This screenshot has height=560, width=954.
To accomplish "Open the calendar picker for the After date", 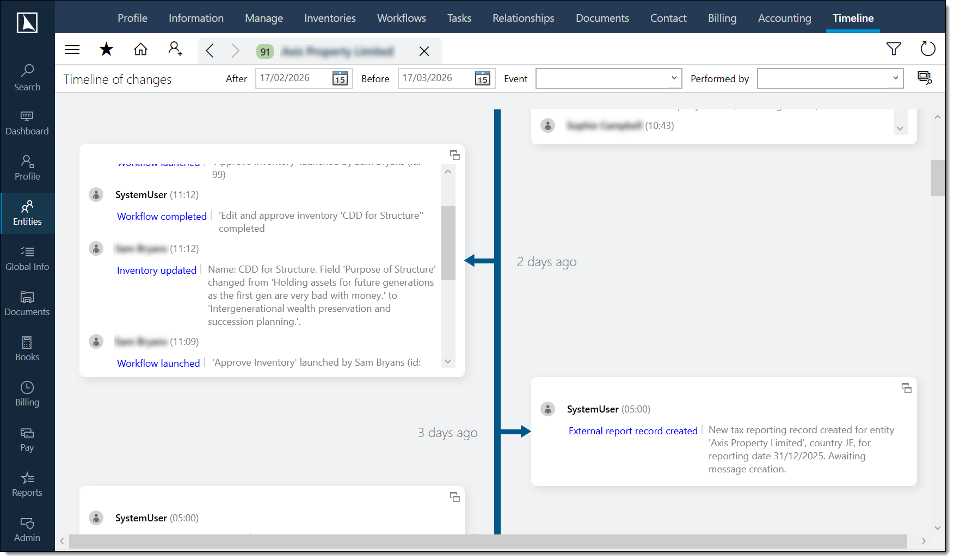I will pyautogui.click(x=340, y=78).
